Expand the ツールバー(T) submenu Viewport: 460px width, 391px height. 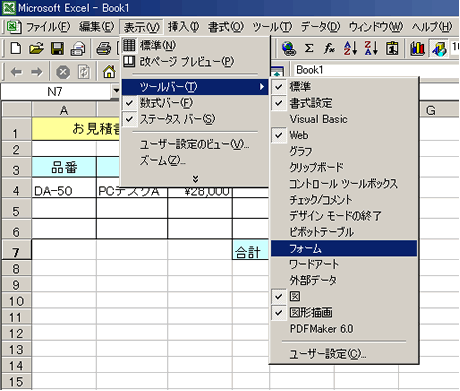tap(194, 87)
